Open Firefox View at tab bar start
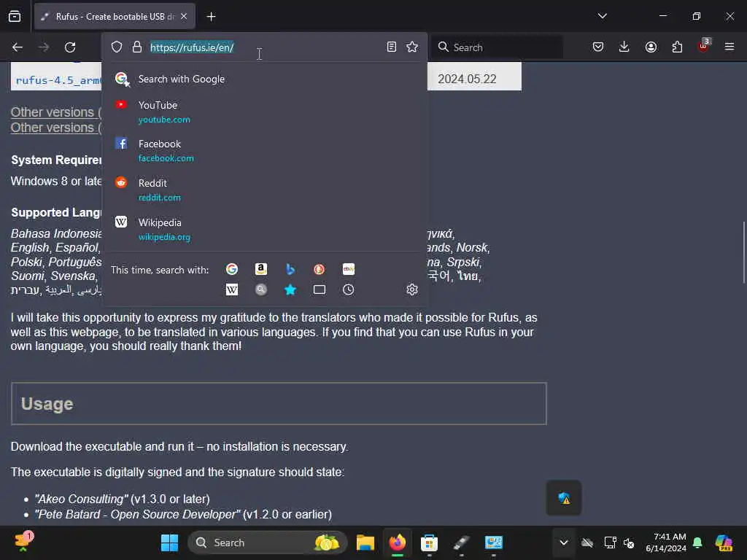The height and width of the screenshot is (560, 747). (15, 16)
